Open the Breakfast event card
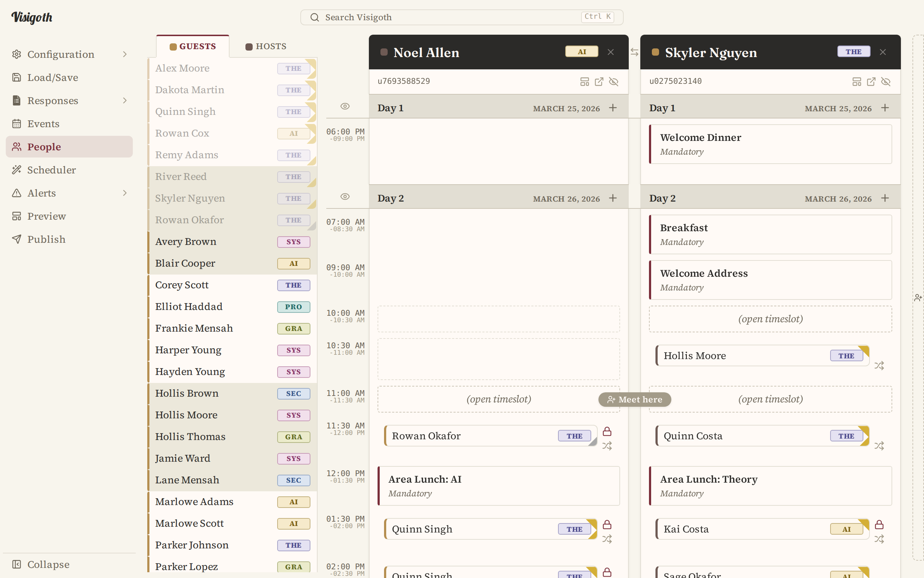The width and height of the screenshot is (924, 578). [x=770, y=234]
